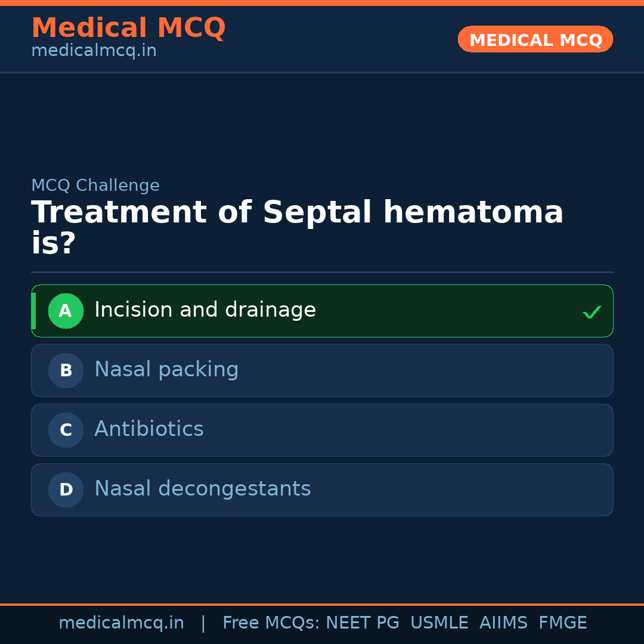Click USMLE in the footer
The height and width of the screenshot is (644, 644).
coord(439,623)
